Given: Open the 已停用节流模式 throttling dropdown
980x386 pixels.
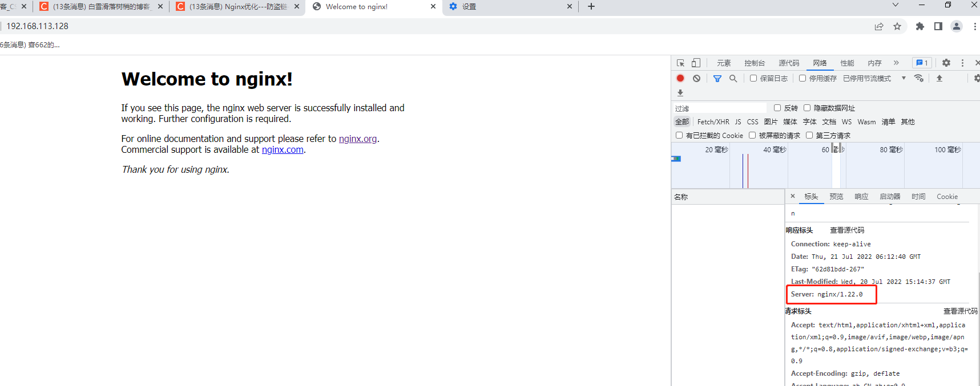Looking at the screenshot, I should point(874,78).
